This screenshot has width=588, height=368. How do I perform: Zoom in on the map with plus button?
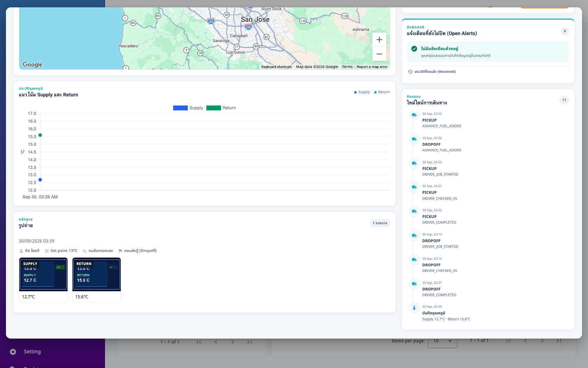[x=379, y=40]
